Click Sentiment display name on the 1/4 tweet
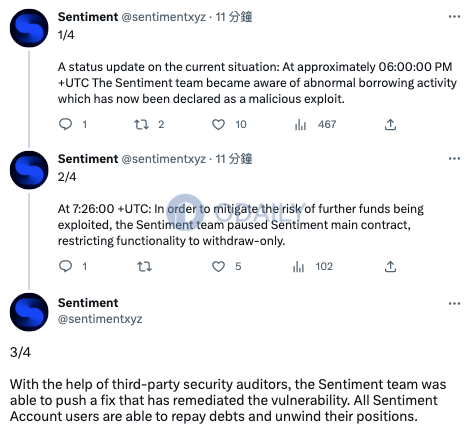This screenshot has height=426, width=473. 88,17
